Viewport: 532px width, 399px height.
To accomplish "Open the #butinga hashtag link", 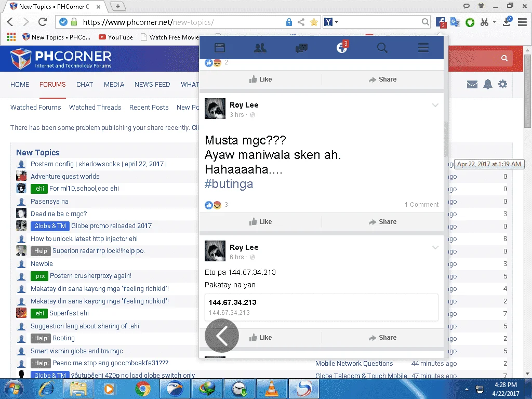I will [229, 184].
